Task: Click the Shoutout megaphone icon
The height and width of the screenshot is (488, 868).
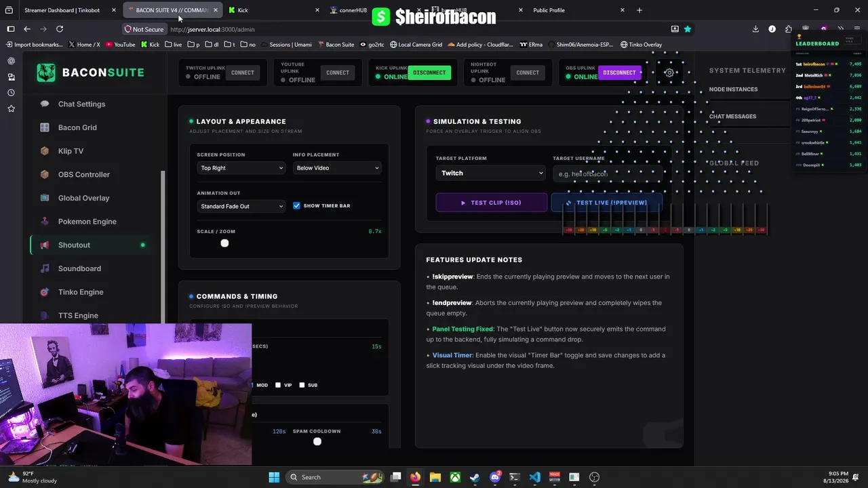Action: coord(45,245)
